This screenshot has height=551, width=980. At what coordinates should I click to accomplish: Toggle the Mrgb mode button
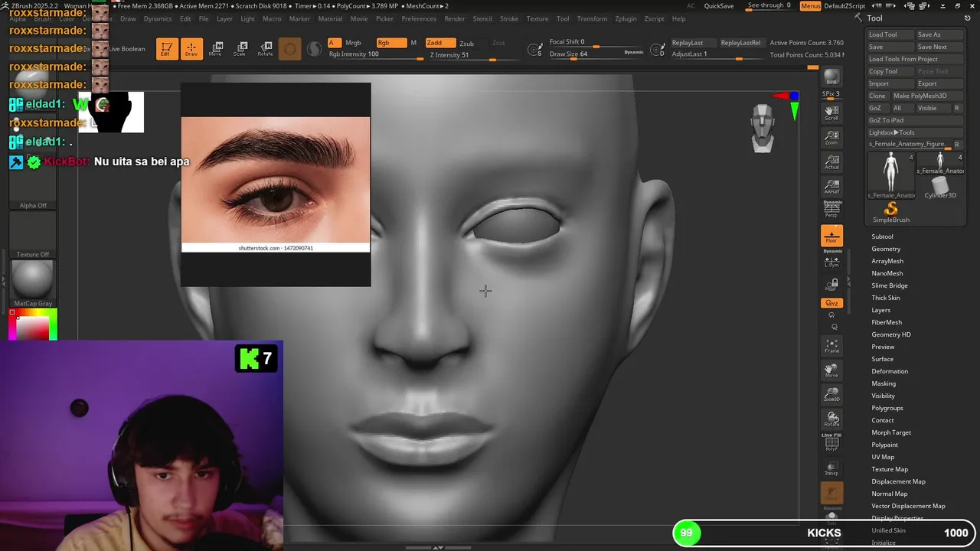(x=353, y=43)
